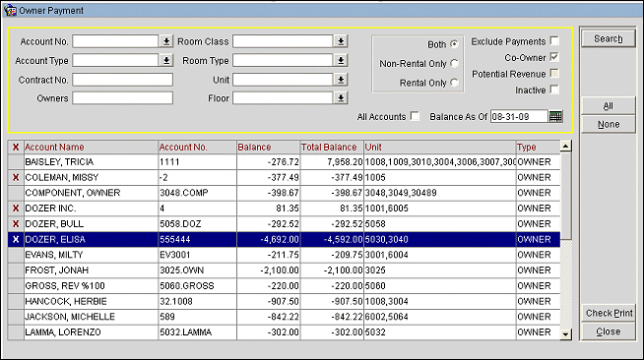This screenshot has width=644, height=360.
Task: Uncheck the Co-Owner checkbox
Action: click(554, 57)
